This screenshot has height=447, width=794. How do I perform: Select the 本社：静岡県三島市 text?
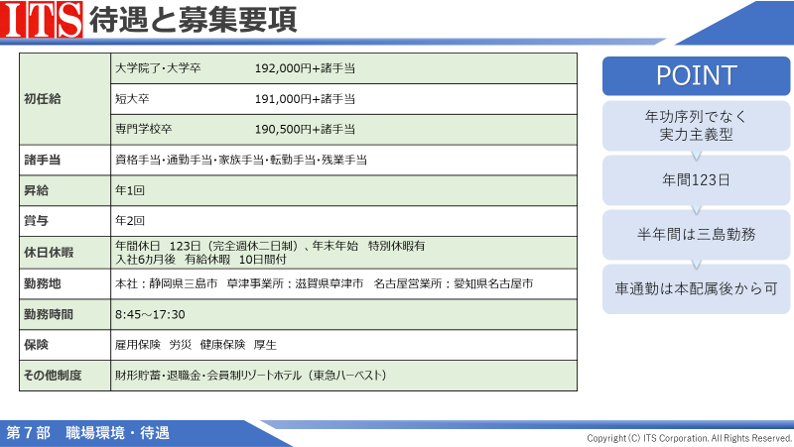pos(166,283)
